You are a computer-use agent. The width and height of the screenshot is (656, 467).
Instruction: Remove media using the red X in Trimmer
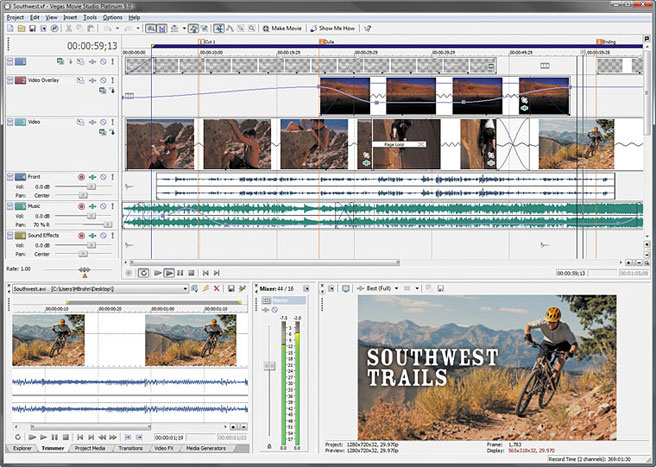pos(218,288)
